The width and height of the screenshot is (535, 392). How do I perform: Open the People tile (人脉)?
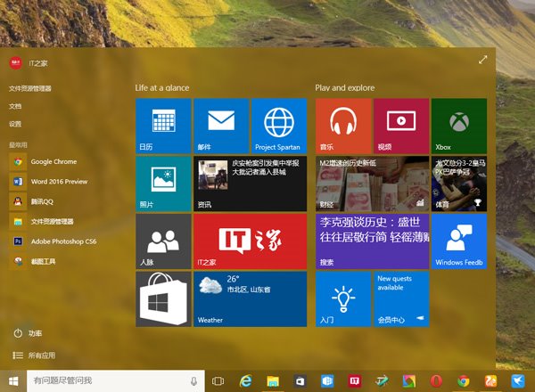pos(163,241)
